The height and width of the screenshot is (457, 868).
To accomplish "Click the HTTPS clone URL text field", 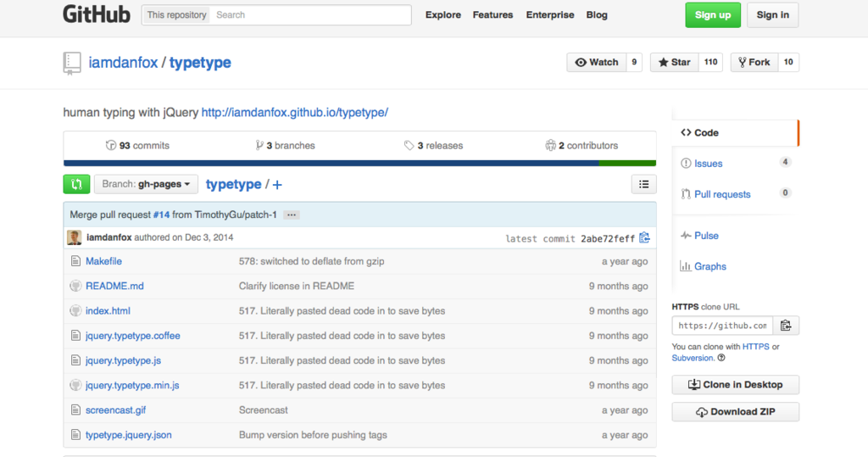I will coord(722,326).
